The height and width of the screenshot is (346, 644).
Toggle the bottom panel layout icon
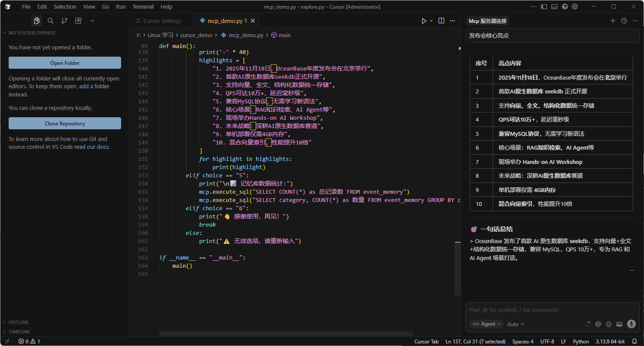[554, 6]
